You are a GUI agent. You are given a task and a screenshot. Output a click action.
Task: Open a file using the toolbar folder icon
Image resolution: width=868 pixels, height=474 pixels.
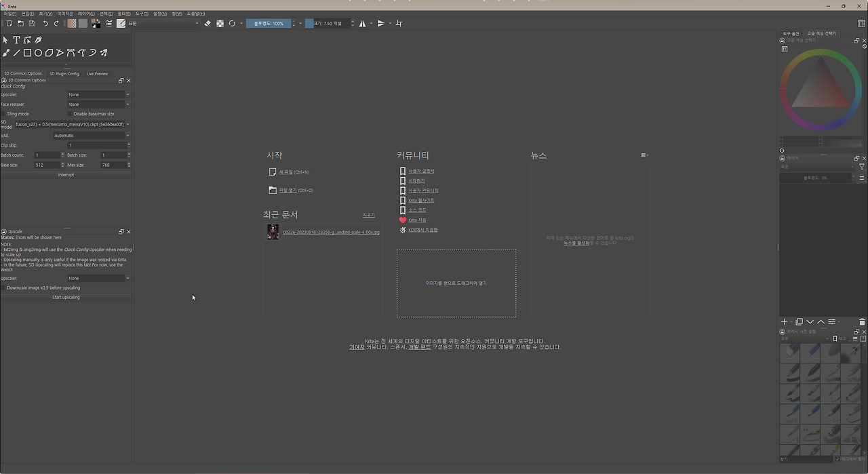[x=20, y=23]
